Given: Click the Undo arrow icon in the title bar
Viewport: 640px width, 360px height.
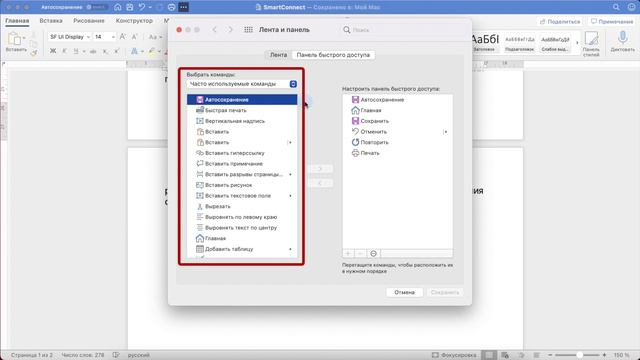Looking at the screenshot, I should [x=142, y=7].
